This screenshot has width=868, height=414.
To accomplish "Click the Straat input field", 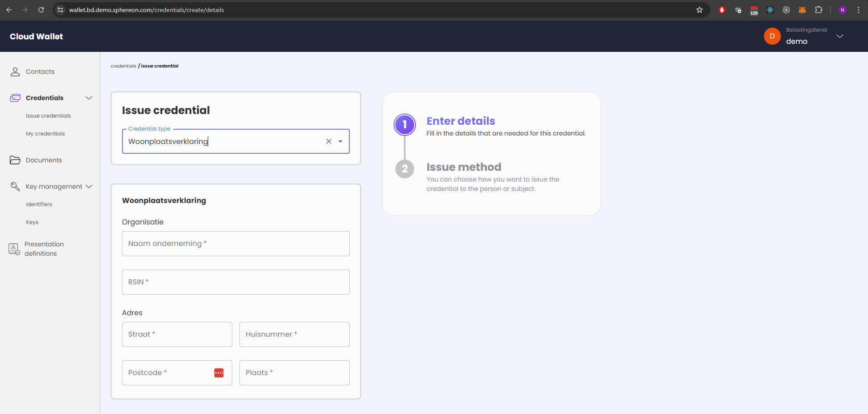I will click(177, 334).
